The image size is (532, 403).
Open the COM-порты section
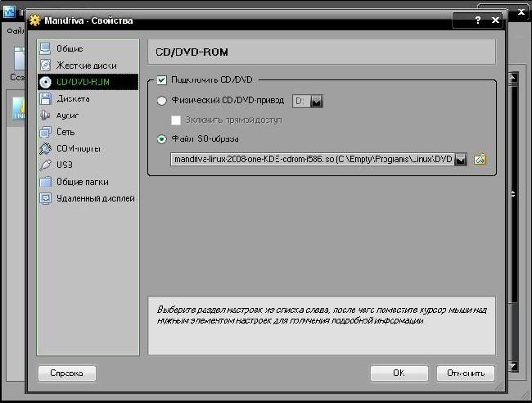[x=88, y=148]
